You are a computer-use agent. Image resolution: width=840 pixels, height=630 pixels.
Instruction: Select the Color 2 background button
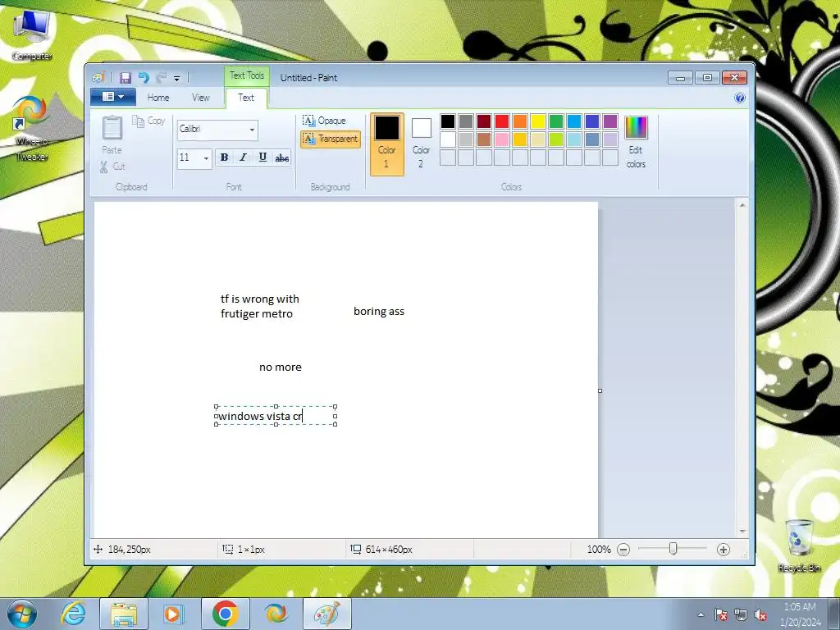(421, 144)
